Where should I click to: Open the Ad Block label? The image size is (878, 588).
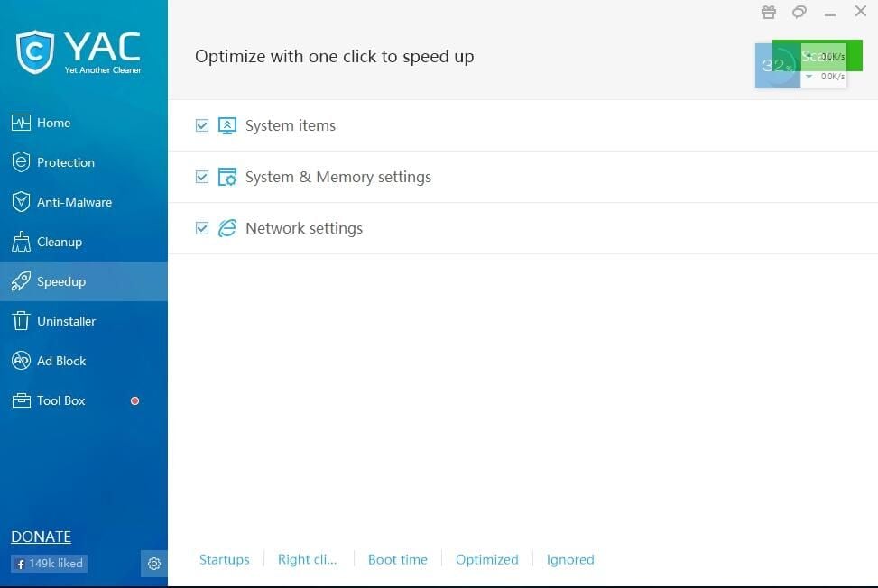[61, 361]
